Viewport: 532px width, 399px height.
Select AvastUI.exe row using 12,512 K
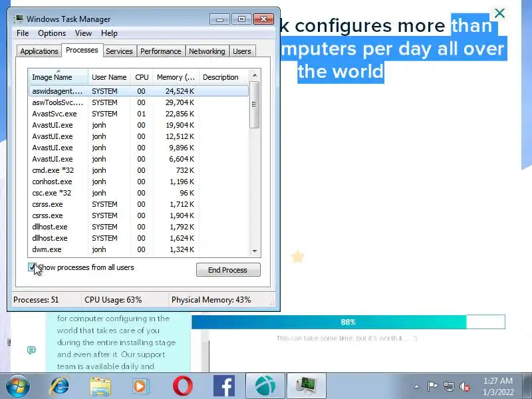coord(138,136)
